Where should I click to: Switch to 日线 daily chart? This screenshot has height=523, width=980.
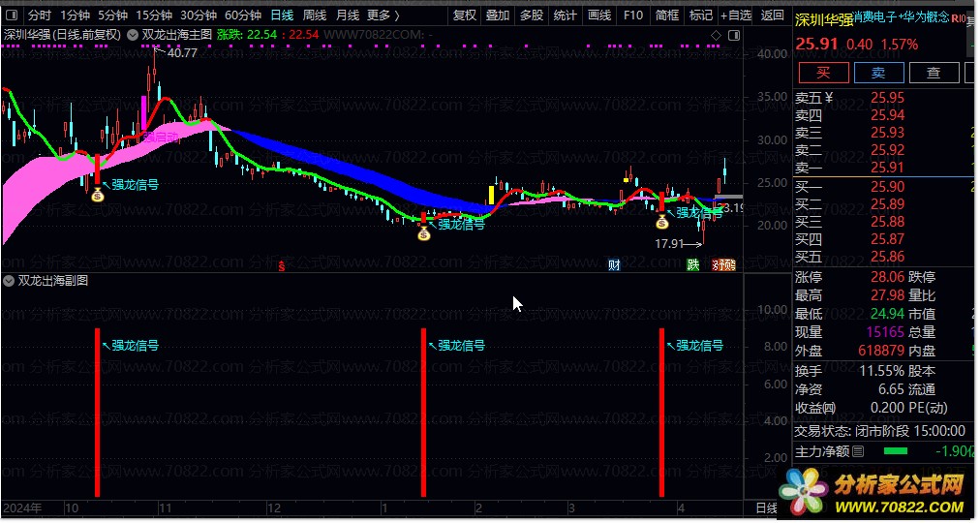(283, 15)
